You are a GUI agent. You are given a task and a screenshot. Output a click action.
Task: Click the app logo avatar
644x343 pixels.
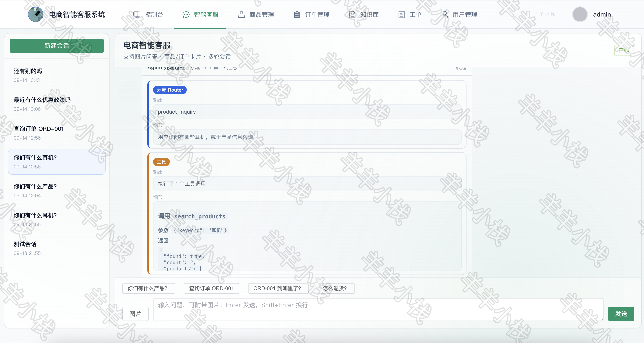[x=35, y=15]
